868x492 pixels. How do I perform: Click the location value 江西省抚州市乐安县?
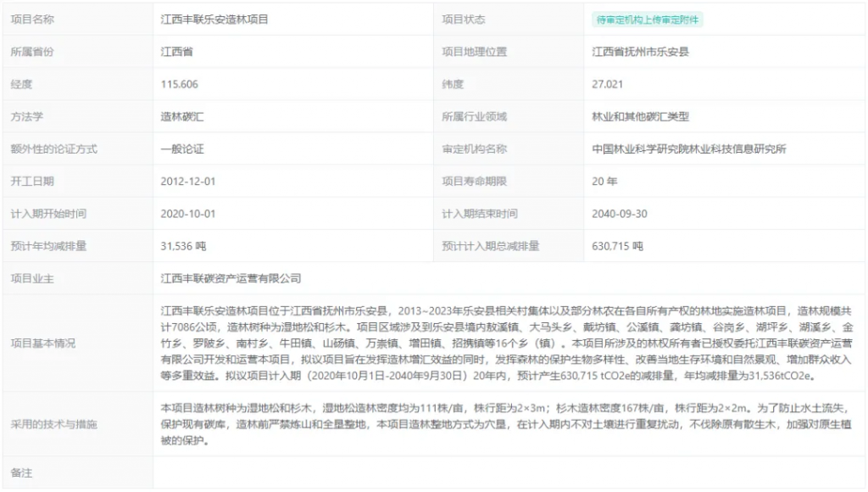point(640,52)
